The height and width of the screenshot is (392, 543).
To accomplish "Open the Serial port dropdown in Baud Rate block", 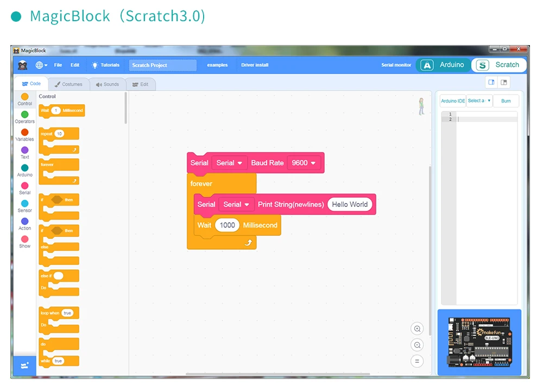I will 229,163.
